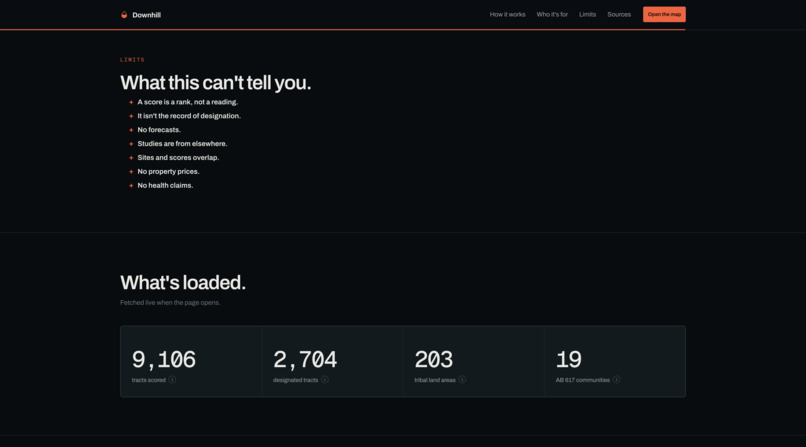The width and height of the screenshot is (806, 447).
Task: Click the 19 AB 617 communities value
Action: point(569,360)
